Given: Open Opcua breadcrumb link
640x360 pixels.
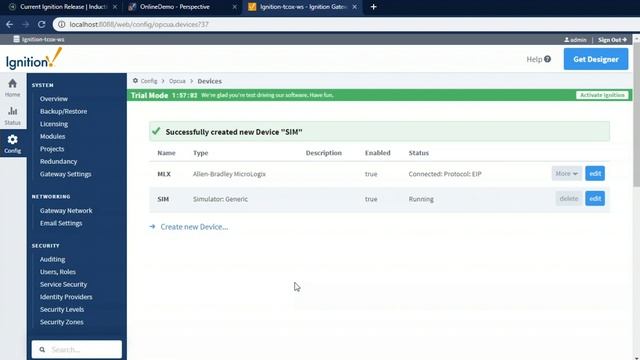Looking at the screenshot, I should [x=177, y=81].
